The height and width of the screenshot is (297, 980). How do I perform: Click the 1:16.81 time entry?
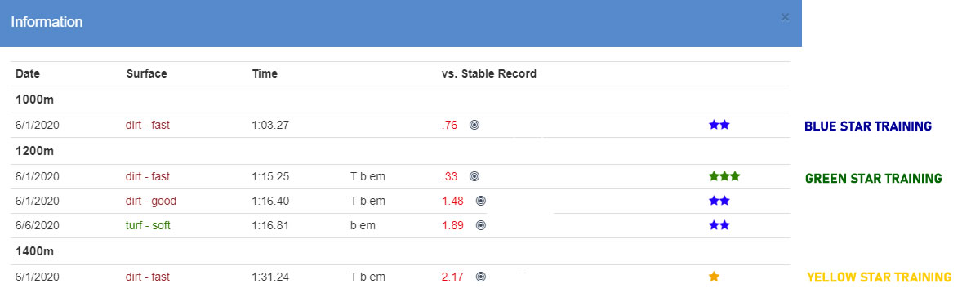click(270, 225)
